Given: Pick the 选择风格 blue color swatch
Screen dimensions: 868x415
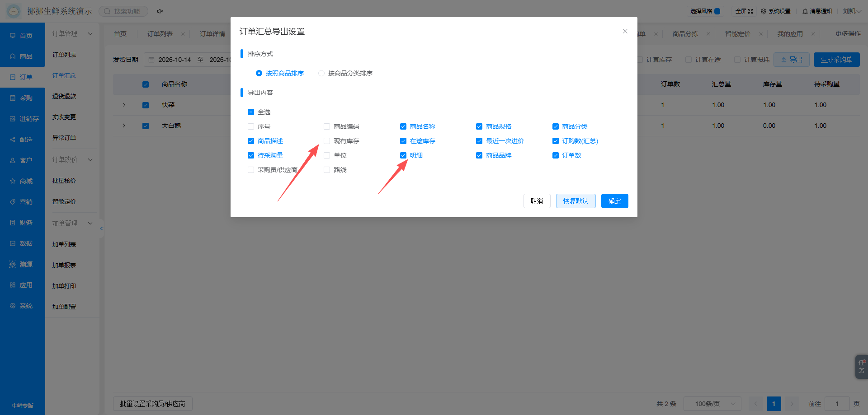Looking at the screenshot, I should pos(717,11).
